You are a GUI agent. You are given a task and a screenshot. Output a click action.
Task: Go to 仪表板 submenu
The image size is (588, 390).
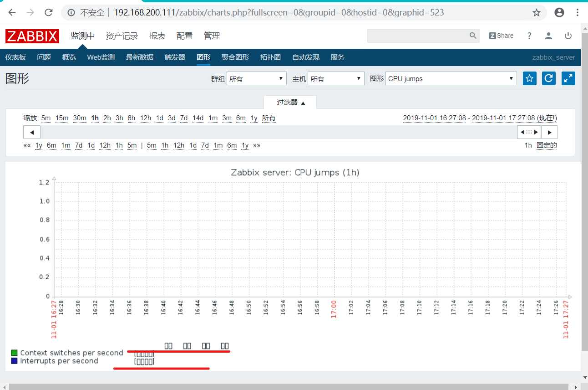(x=15, y=57)
